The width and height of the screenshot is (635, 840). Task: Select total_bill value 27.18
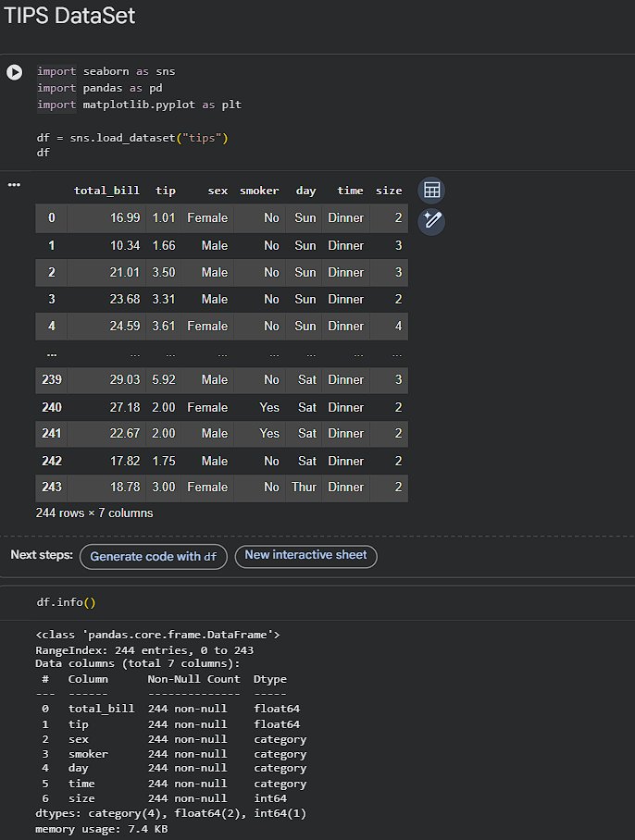125,408
